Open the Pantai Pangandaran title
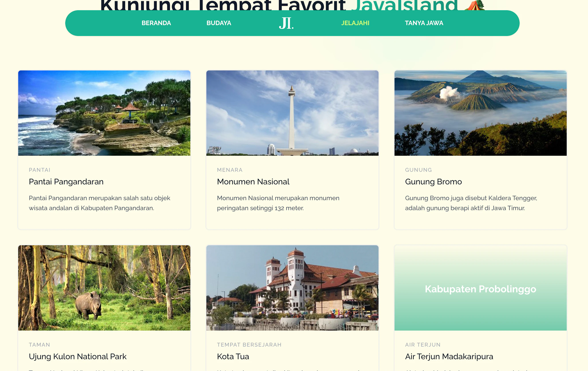Viewport: 588px width, 371px height. point(66,182)
